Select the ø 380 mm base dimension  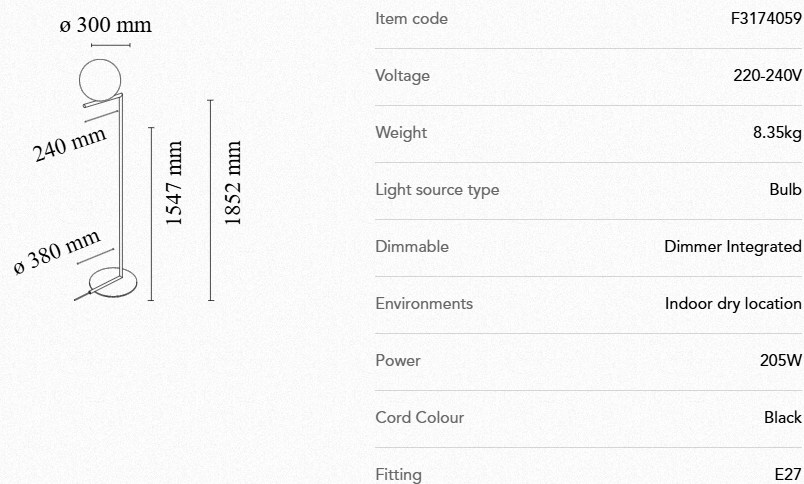point(57,252)
